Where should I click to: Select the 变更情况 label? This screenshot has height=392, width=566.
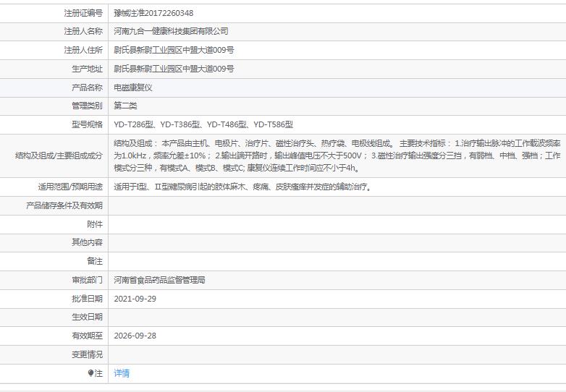pyautogui.click(x=88, y=354)
